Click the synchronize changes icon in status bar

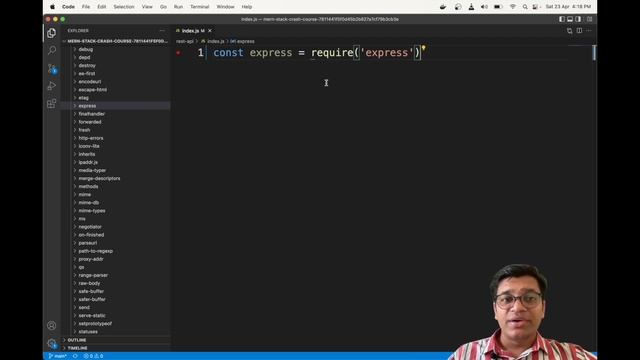click(x=75, y=356)
